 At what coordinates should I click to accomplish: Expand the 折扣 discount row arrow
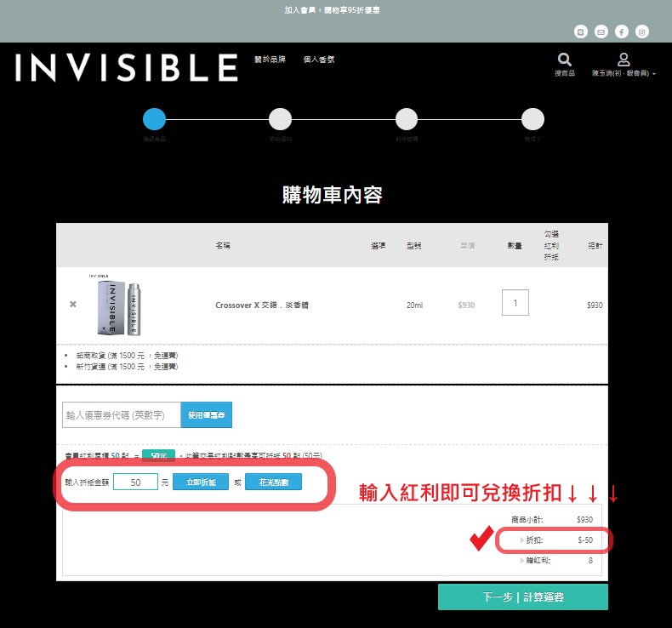pyautogui.click(x=522, y=540)
